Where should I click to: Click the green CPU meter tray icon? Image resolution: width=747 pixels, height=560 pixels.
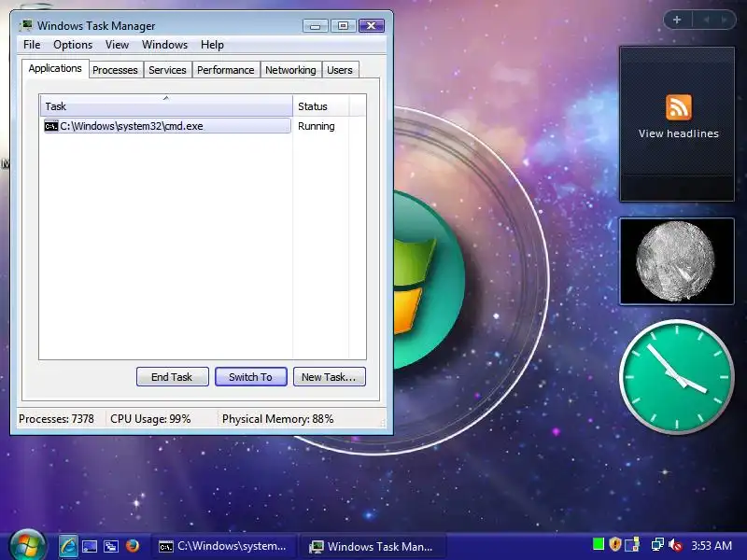[599, 544]
